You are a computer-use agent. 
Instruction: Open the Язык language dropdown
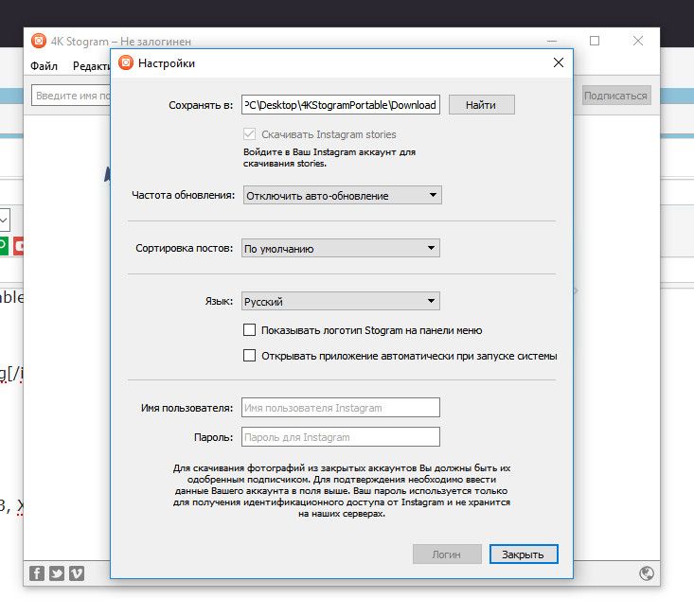click(x=341, y=302)
